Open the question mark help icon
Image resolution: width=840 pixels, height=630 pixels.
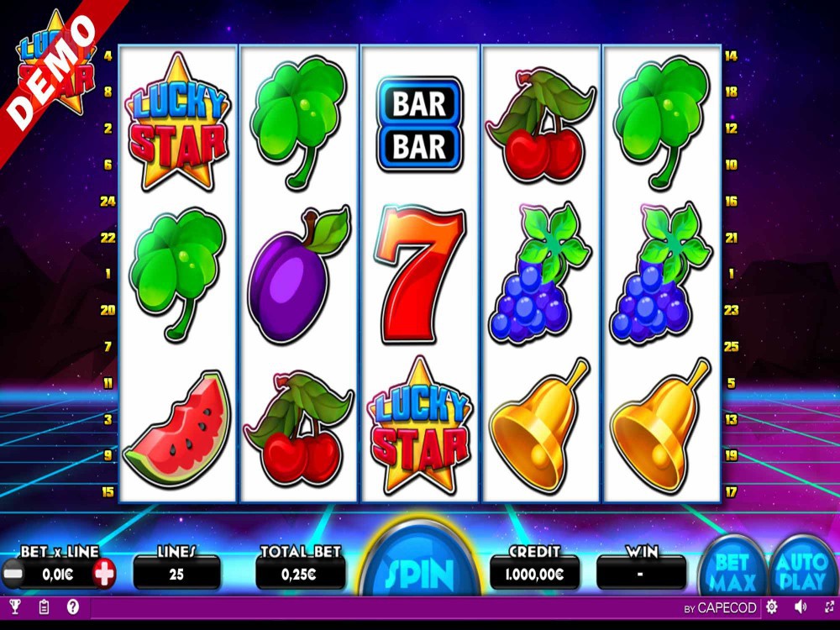tap(73, 607)
